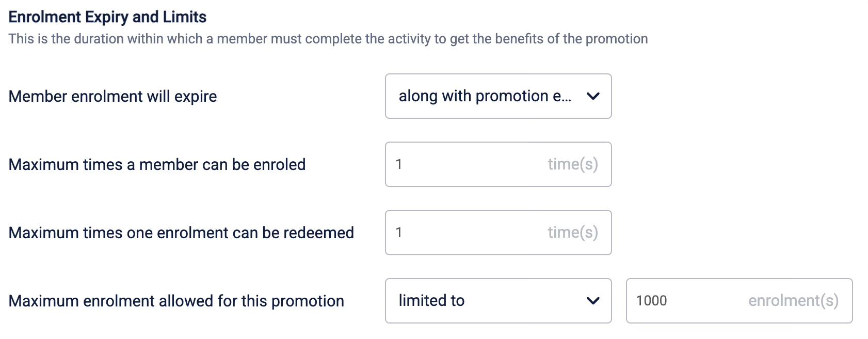Click the value 1 in redeemed times field
868x339 pixels.
[399, 233]
